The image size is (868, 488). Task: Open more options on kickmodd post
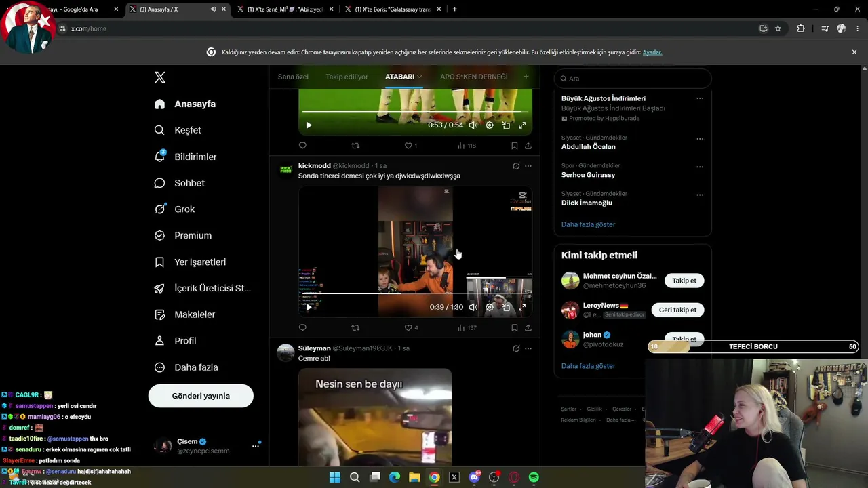tap(528, 166)
